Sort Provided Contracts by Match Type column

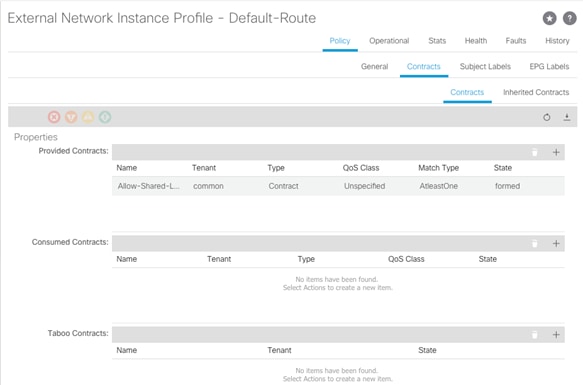pyautogui.click(x=438, y=168)
